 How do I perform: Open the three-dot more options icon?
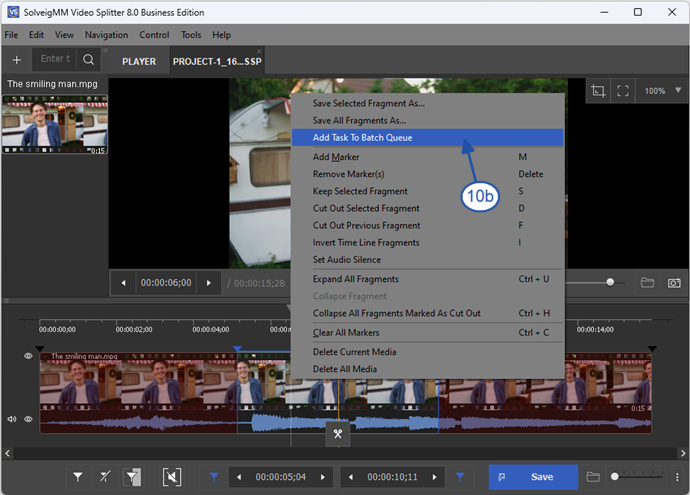[677, 477]
